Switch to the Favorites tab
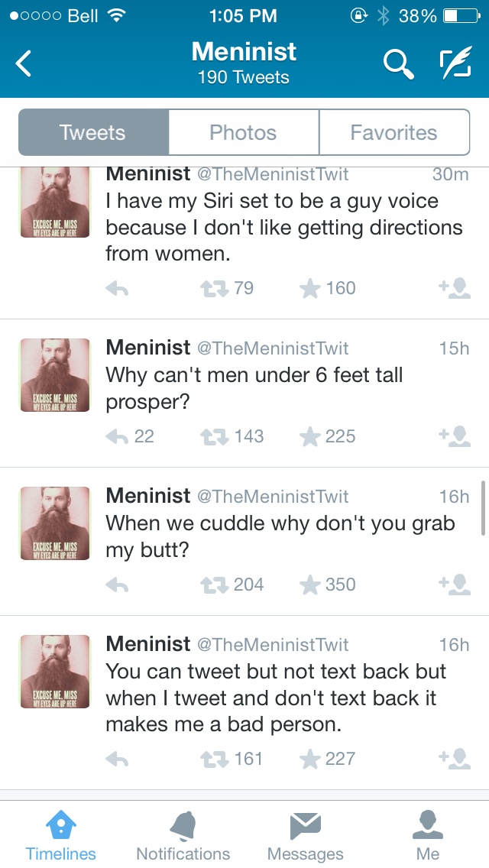 [393, 132]
